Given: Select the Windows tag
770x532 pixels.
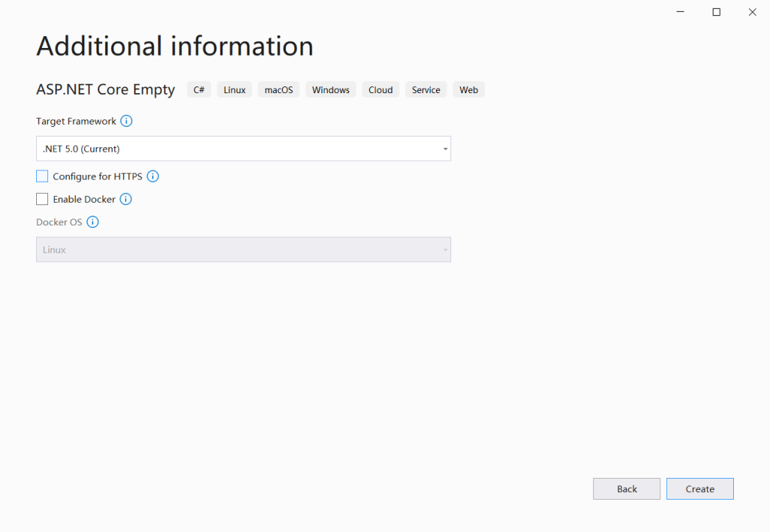Looking at the screenshot, I should click(330, 89).
